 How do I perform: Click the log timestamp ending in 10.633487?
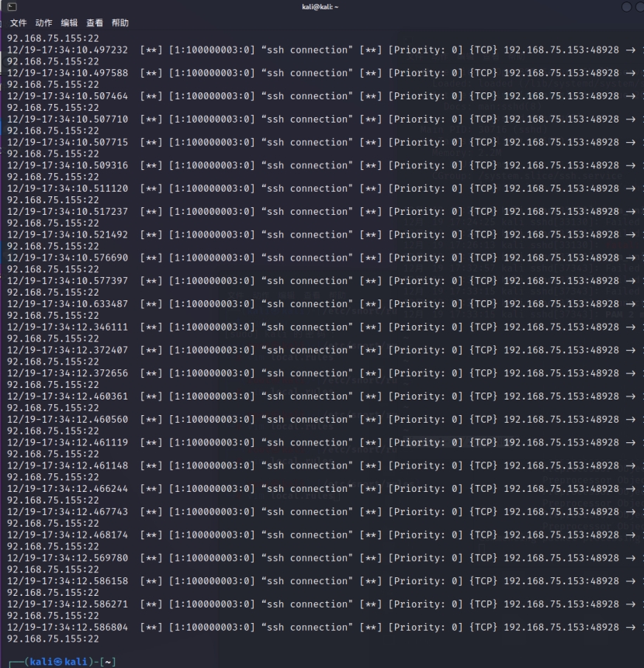click(x=68, y=304)
